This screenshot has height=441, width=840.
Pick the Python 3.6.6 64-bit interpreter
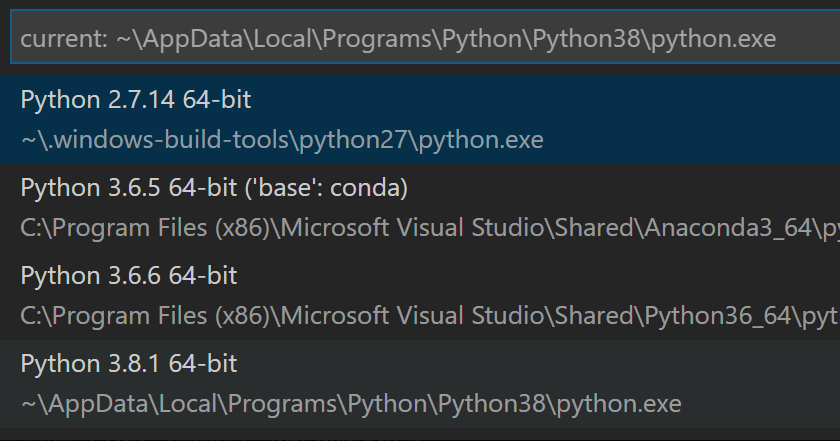(420, 295)
